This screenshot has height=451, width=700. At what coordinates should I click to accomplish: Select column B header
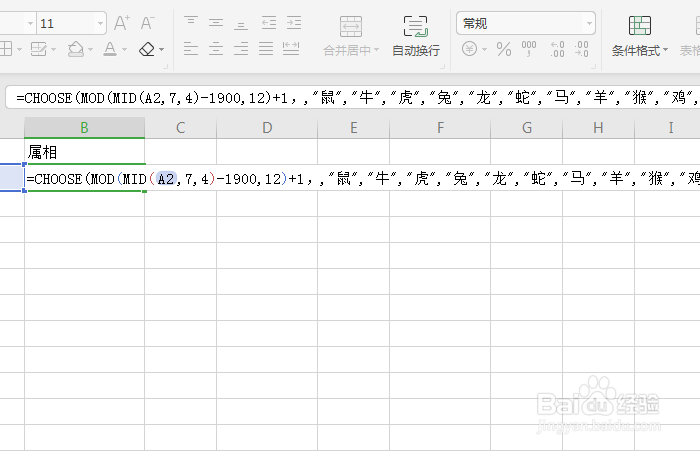click(x=84, y=128)
